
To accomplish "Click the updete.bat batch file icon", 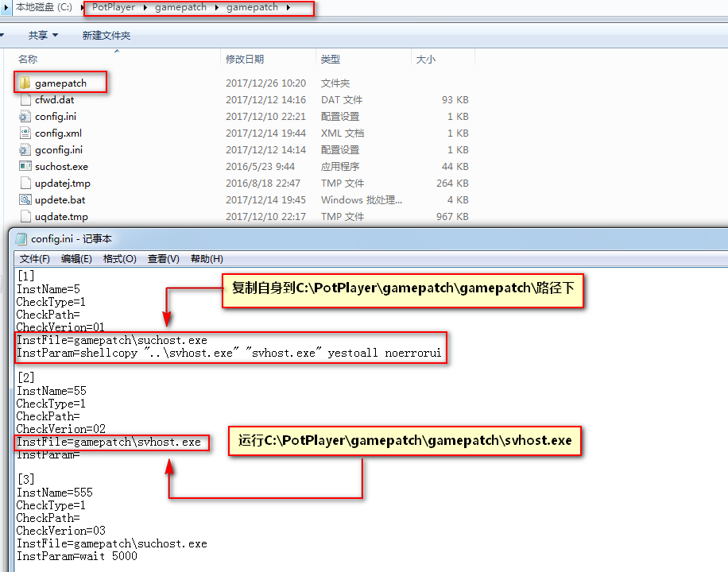I will (x=25, y=200).
